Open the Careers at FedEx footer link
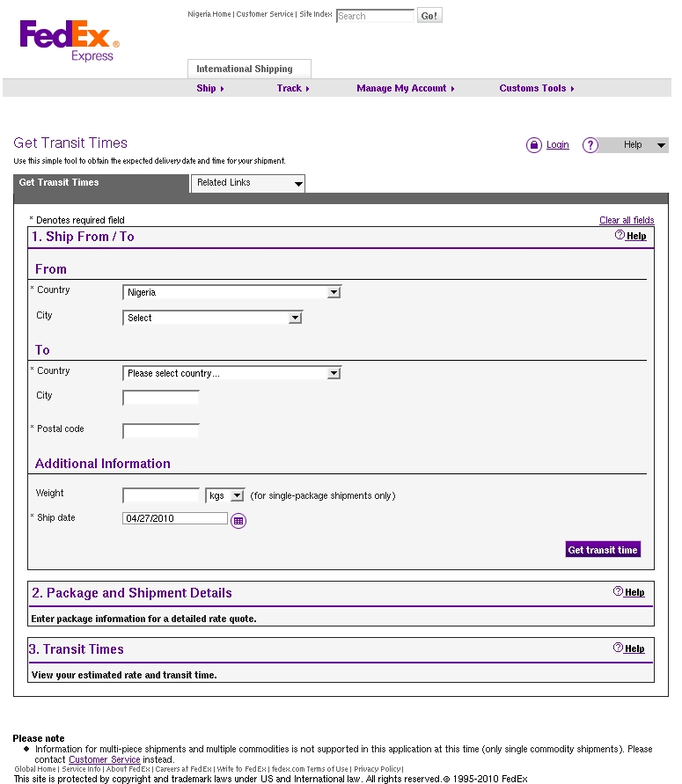682x784 pixels. pyautogui.click(x=184, y=769)
